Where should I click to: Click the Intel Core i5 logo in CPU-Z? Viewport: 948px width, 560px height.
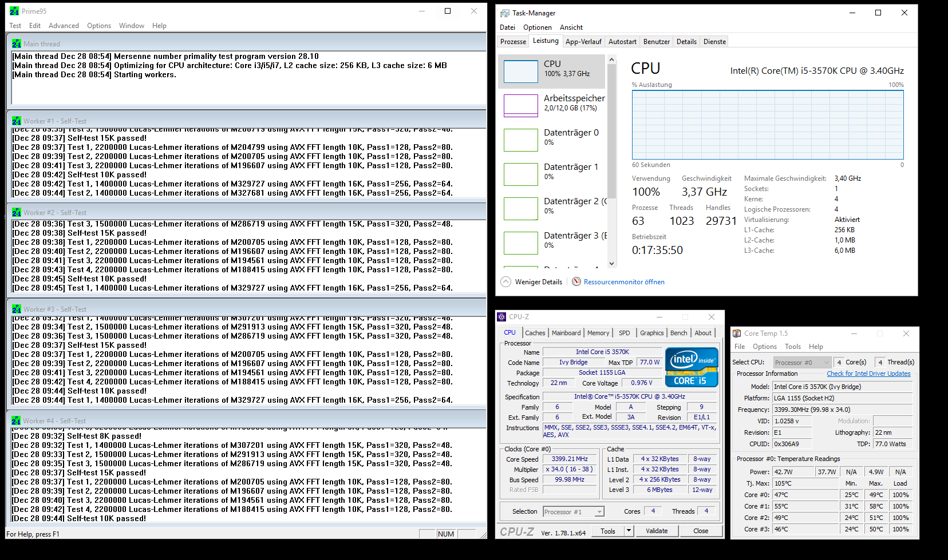[x=692, y=367]
